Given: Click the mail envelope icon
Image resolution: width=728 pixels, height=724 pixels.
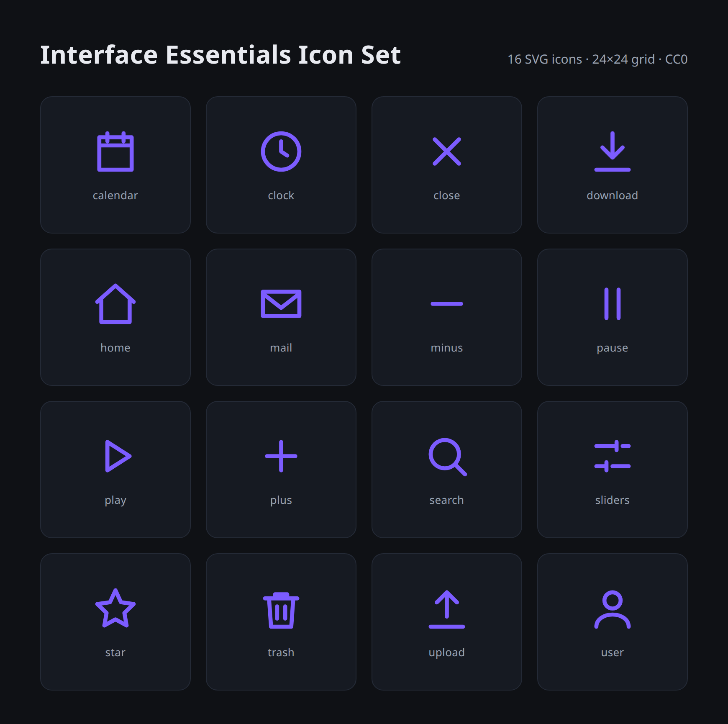Looking at the screenshot, I should click(x=281, y=304).
